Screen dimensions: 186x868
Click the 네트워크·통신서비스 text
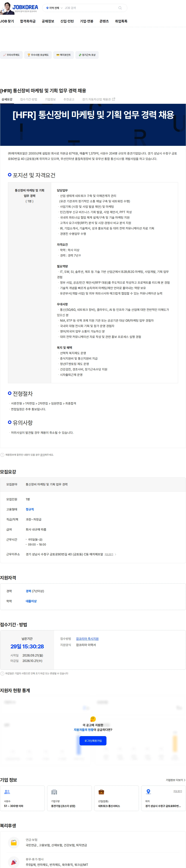coord(109,806)
